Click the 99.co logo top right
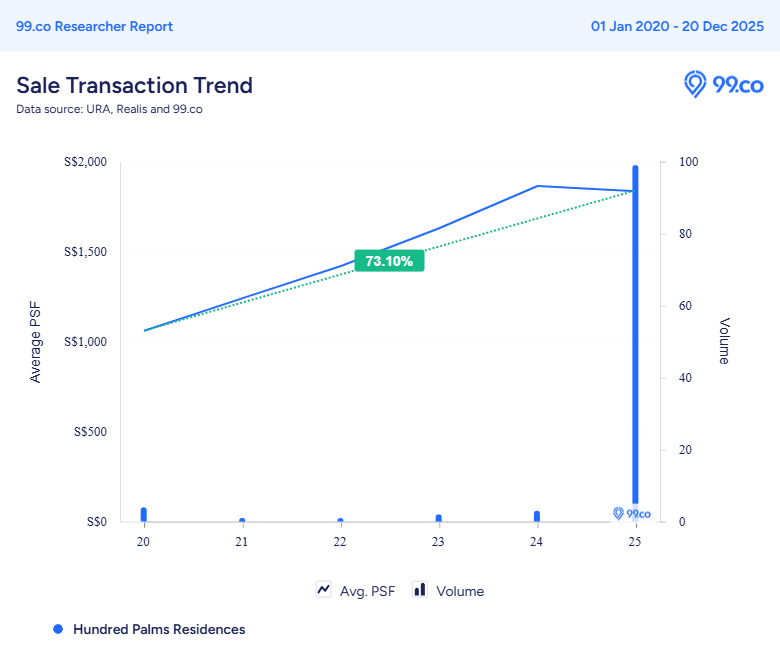 point(723,85)
